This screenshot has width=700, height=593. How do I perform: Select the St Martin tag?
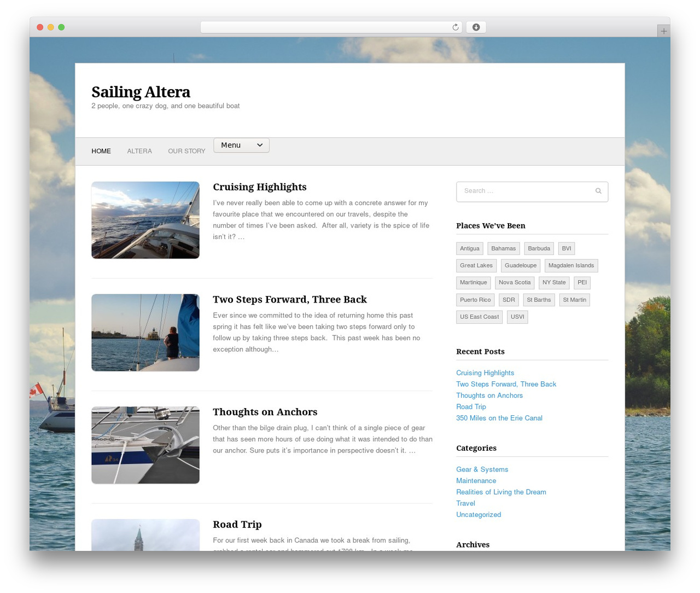[575, 300]
